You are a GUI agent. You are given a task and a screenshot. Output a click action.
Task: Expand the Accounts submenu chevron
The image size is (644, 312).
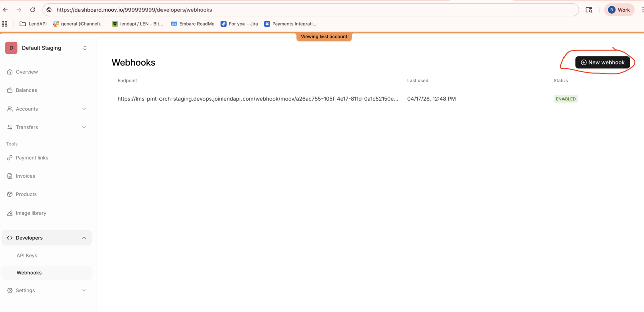(x=84, y=109)
